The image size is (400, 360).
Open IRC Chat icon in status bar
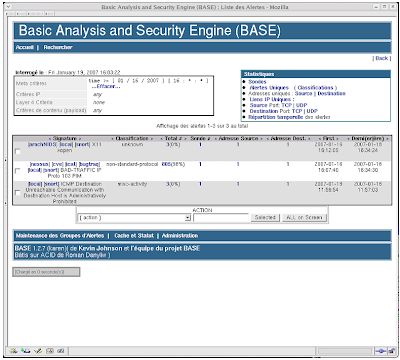(x=61, y=351)
